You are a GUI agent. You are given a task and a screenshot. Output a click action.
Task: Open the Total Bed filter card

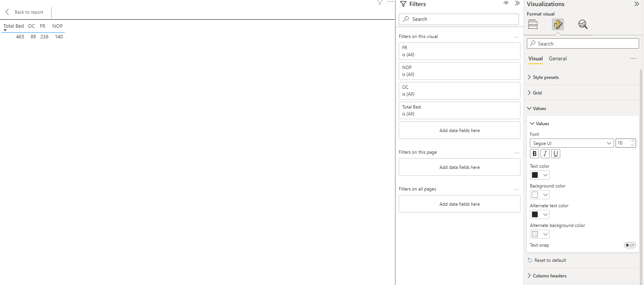pyautogui.click(x=459, y=110)
